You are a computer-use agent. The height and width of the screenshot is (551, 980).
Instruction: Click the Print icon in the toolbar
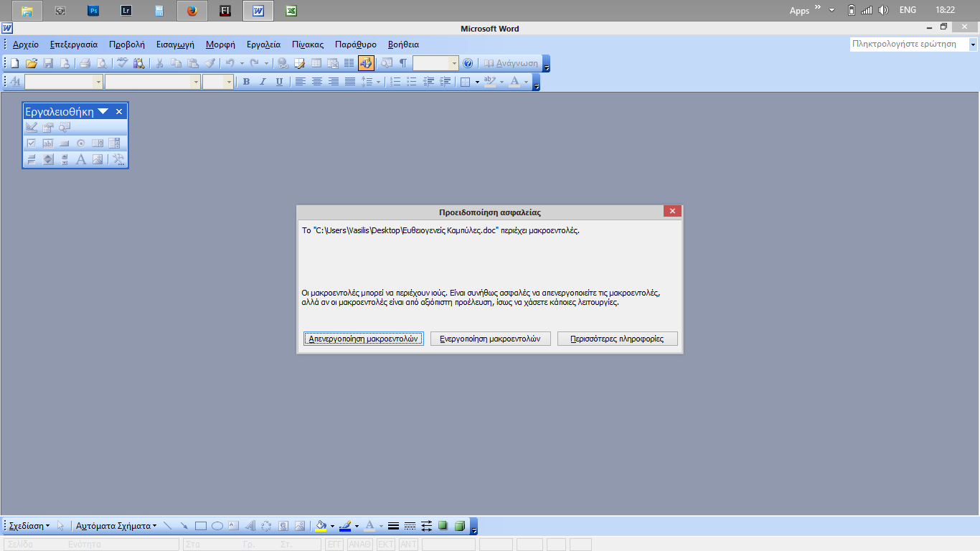(85, 63)
